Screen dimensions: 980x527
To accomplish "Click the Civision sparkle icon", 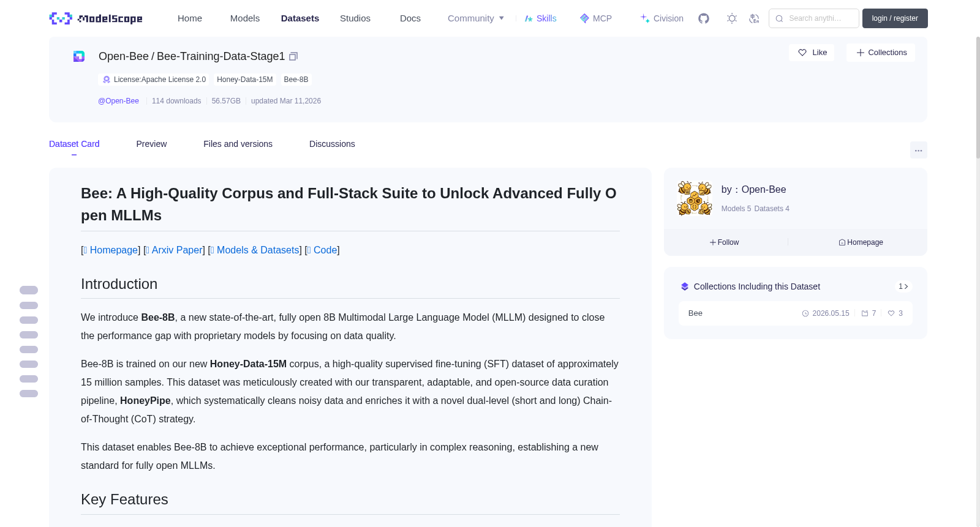I will coord(645,18).
